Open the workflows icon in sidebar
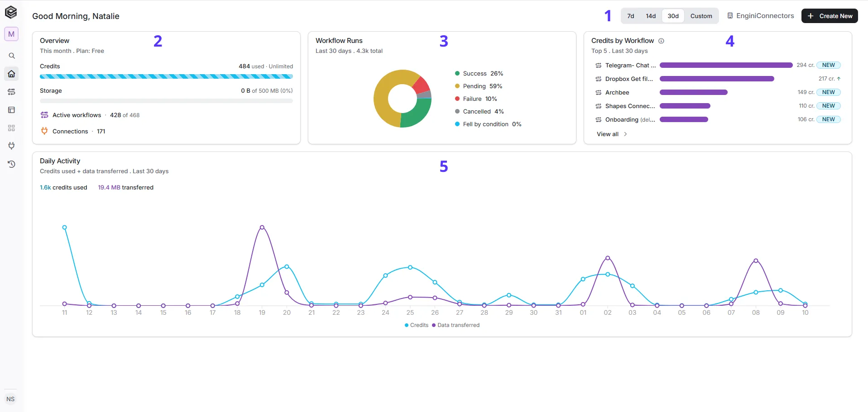The width and height of the screenshot is (868, 412). click(12, 92)
